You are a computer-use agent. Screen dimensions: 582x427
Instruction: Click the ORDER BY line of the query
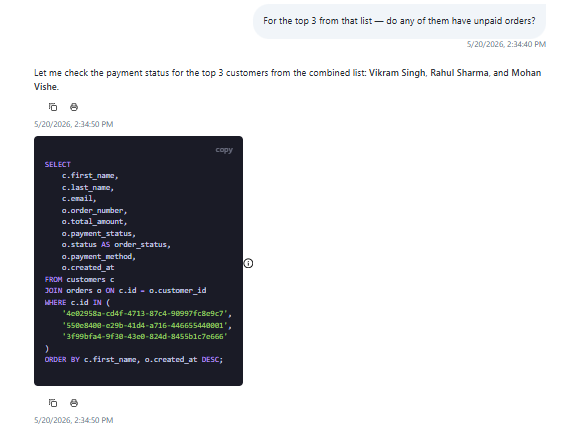click(134, 359)
